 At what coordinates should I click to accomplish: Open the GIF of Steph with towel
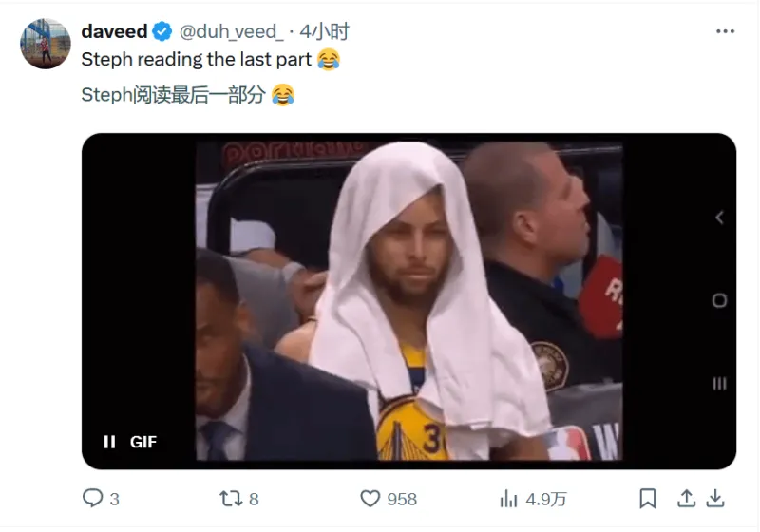click(x=409, y=301)
